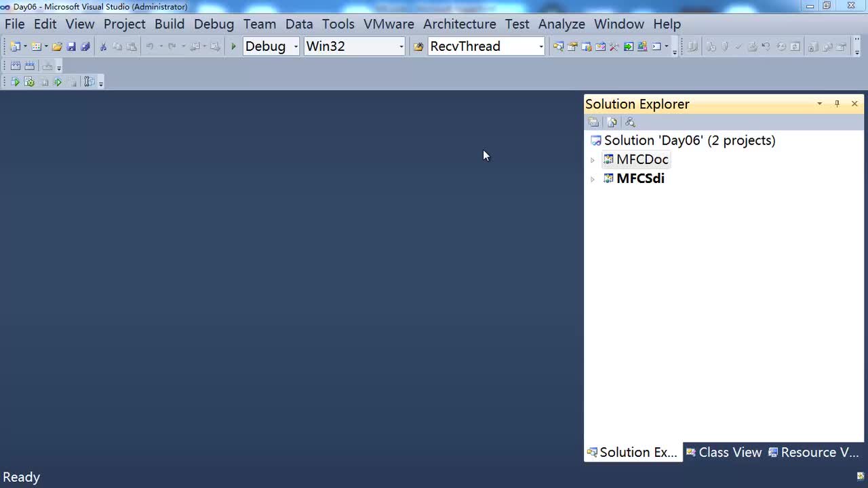The width and height of the screenshot is (868, 488).
Task: Open Solution Explorer from the standard toolbar icon
Action: click(559, 47)
